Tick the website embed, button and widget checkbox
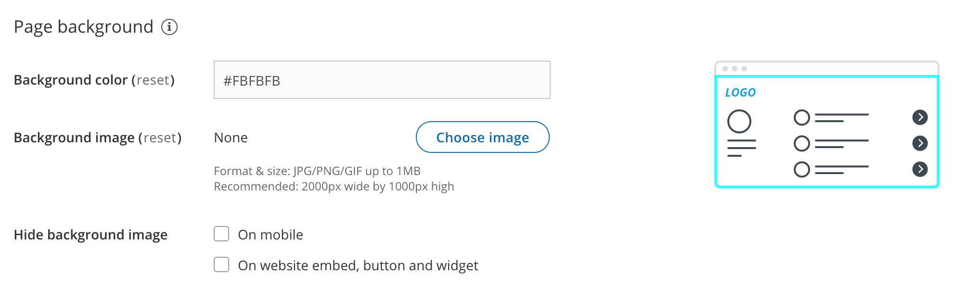The image size is (980, 301). pyautogui.click(x=221, y=264)
